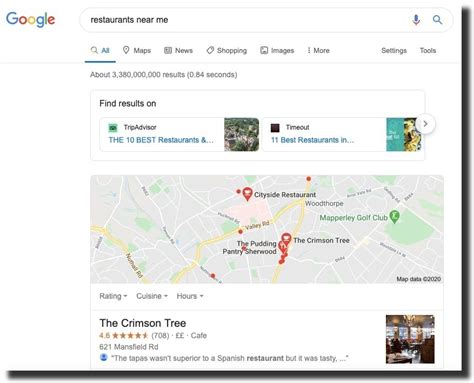The image size is (474, 383).
Task: Open the TripAdvisor aerial thumbnail
Action: point(241,134)
